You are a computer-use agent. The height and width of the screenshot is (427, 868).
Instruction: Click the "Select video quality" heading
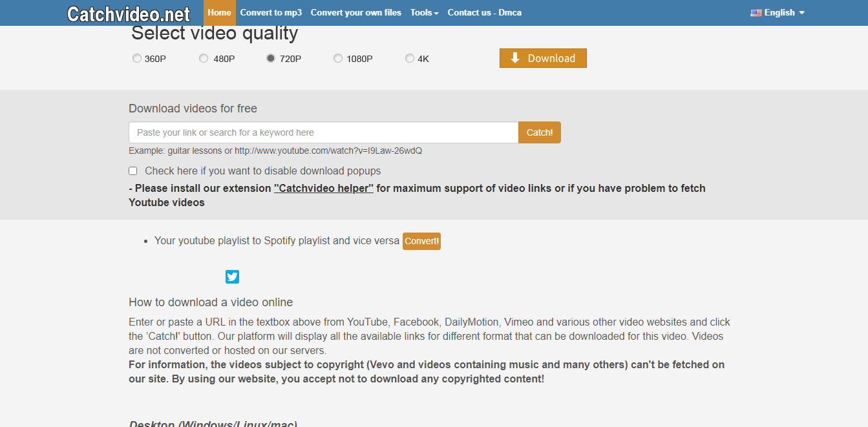(215, 33)
